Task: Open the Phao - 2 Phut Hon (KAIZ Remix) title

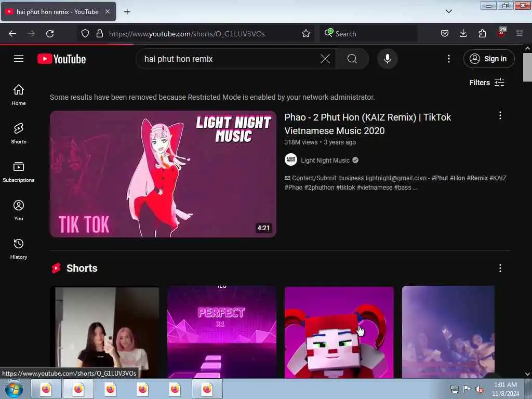Action: point(368,124)
